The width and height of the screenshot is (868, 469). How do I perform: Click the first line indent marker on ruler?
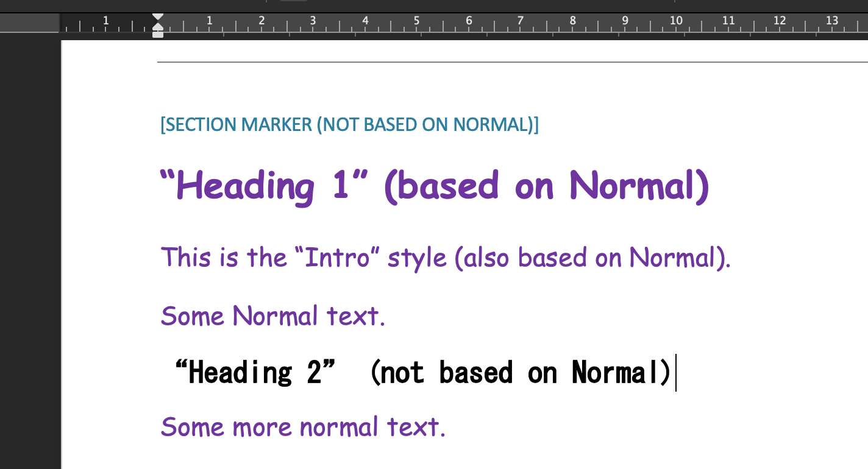click(158, 17)
